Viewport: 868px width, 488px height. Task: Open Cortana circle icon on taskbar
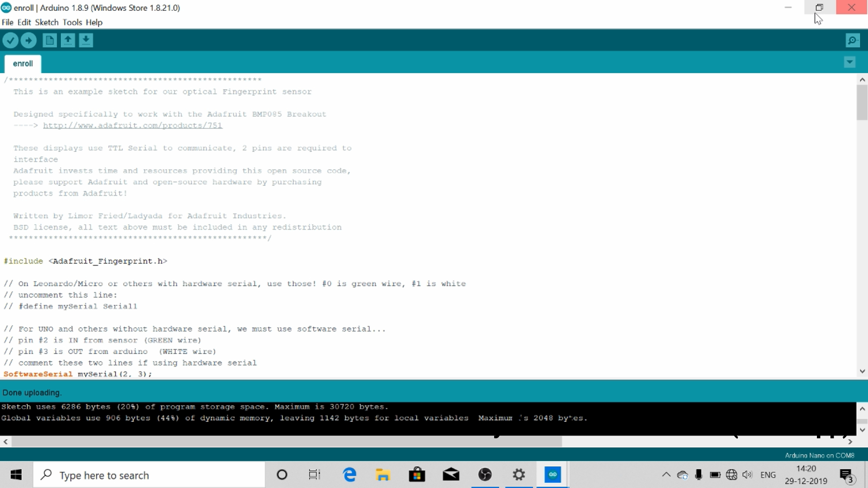tap(282, 475)
